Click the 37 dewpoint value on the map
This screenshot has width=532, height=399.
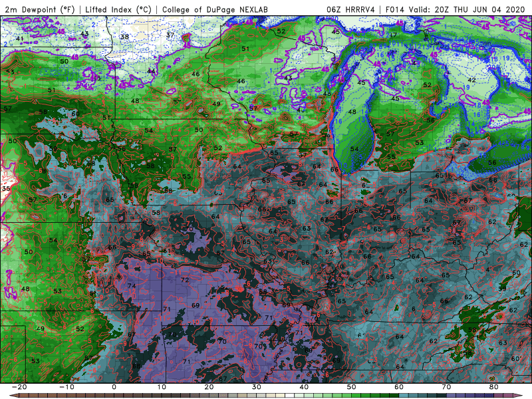click(170, 35)
